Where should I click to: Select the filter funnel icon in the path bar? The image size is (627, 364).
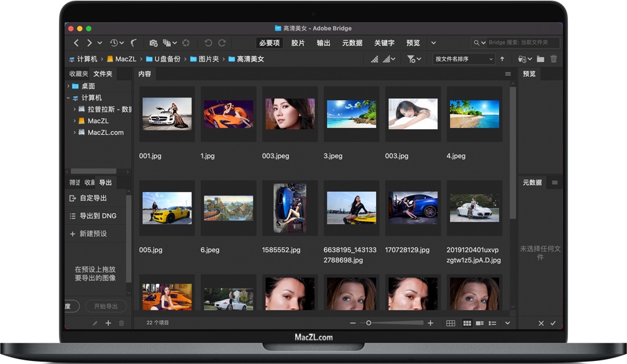[x=410, y=58]
